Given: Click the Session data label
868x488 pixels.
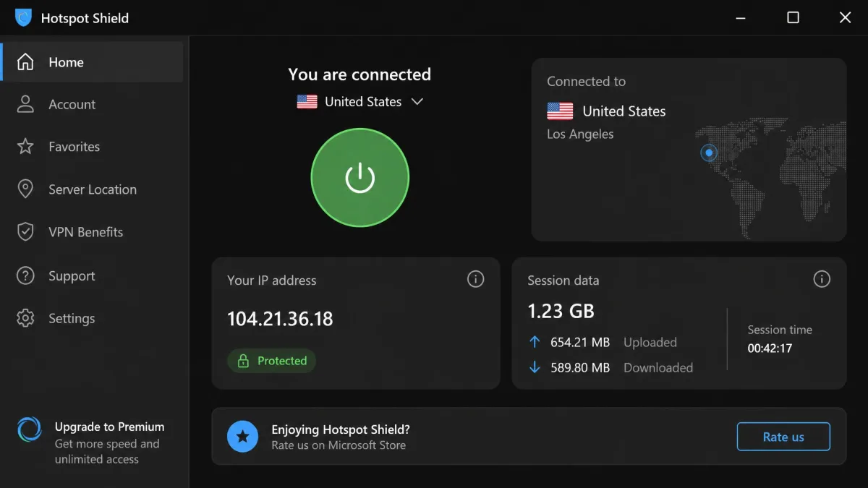Looking at the screenshot, I should coord(563,281).
